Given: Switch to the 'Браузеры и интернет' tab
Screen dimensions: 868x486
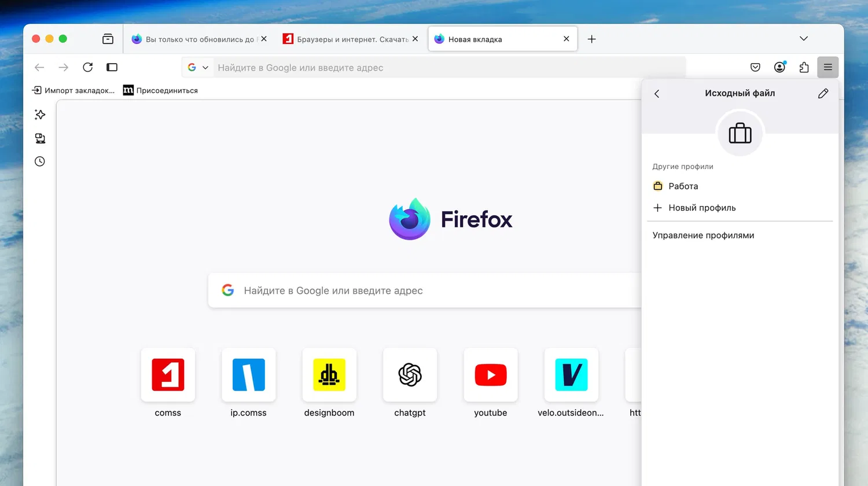Looking at the screenshot, I should click(350, 39).
